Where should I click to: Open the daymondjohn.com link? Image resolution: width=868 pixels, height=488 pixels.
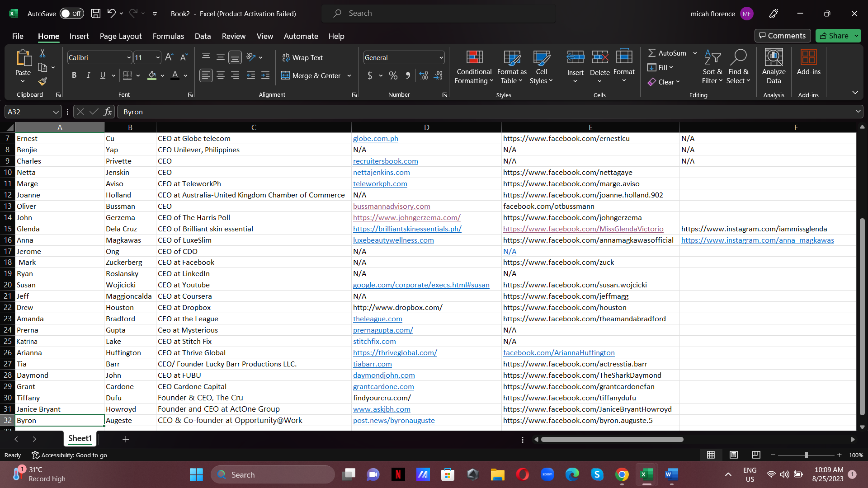[384, 375]
